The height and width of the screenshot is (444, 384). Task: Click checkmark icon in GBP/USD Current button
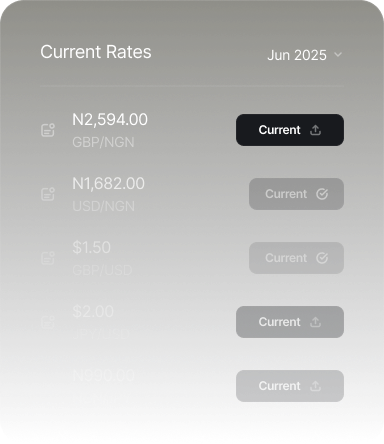pos(322,258)
